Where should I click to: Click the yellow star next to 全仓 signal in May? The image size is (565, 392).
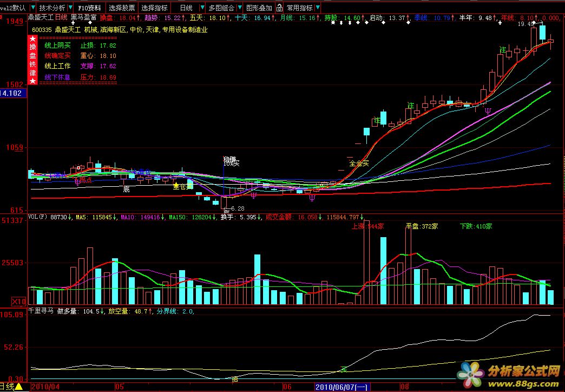[176, 186]
